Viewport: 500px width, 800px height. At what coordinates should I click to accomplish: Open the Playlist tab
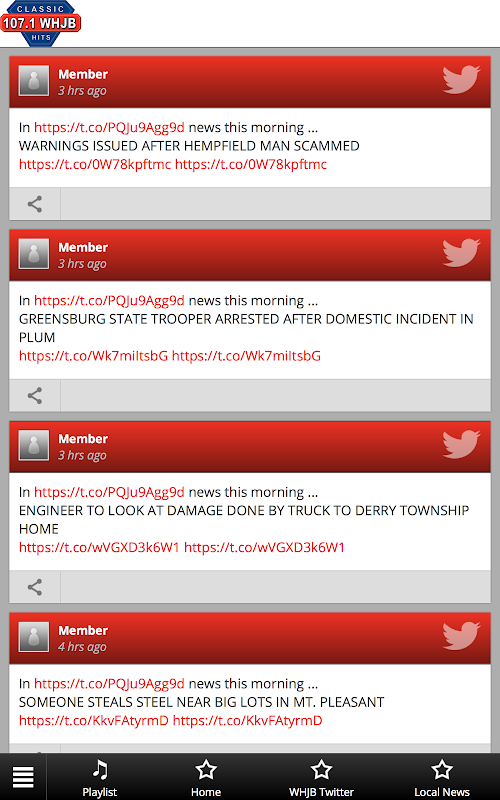(99, 778)
